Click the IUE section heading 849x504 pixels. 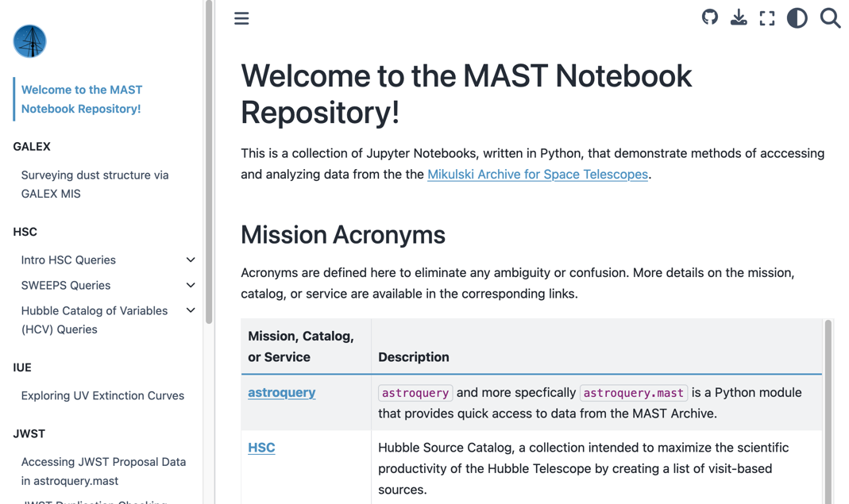pyautogui.click(x=22, y=367)
